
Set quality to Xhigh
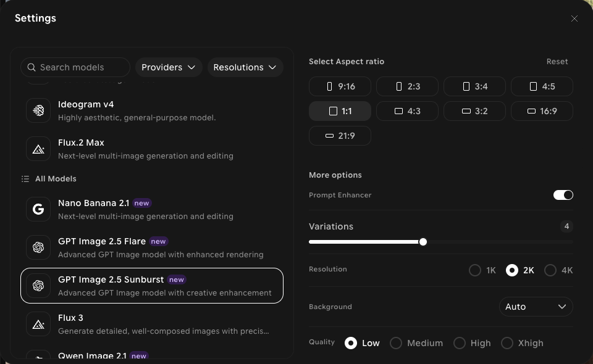(507, 343)
